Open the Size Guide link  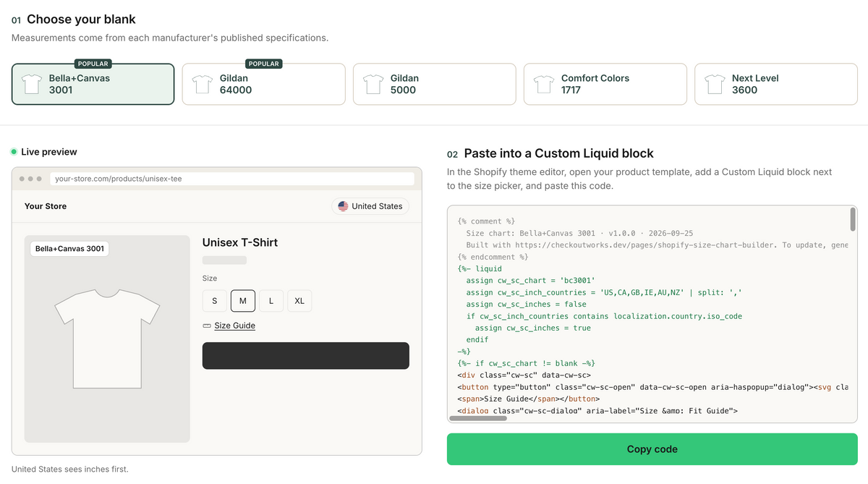[x=234, y=326]
